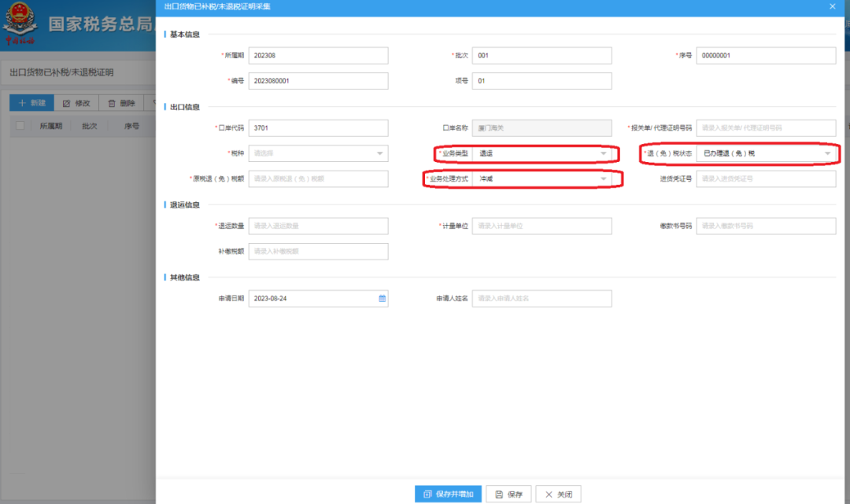Click the 出口货物已补税/未退税证明 page title in background
Screen dimensions: 850x504
(x=62, y=72)
